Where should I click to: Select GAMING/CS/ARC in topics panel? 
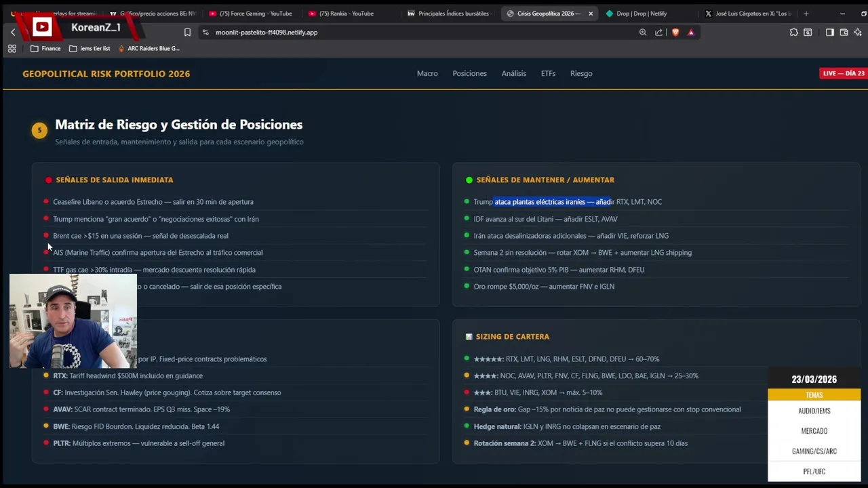point(814,451)
